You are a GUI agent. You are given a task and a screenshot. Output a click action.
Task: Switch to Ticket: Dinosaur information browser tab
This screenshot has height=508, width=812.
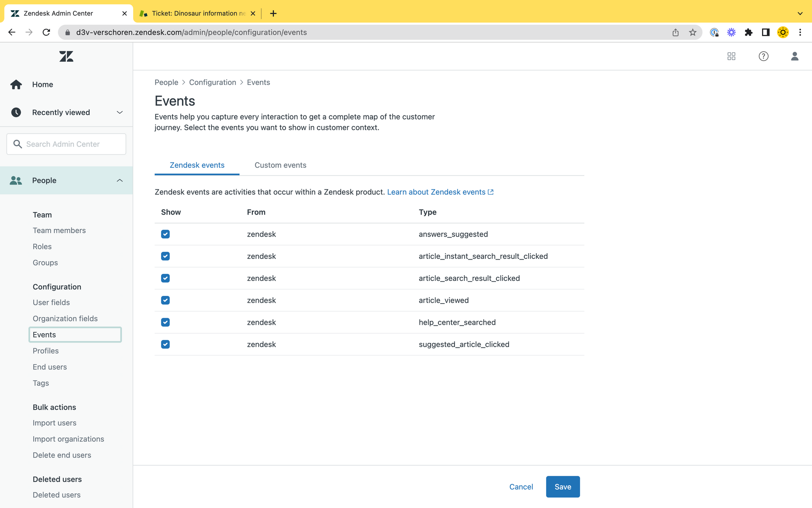click(x=198, y=13)
